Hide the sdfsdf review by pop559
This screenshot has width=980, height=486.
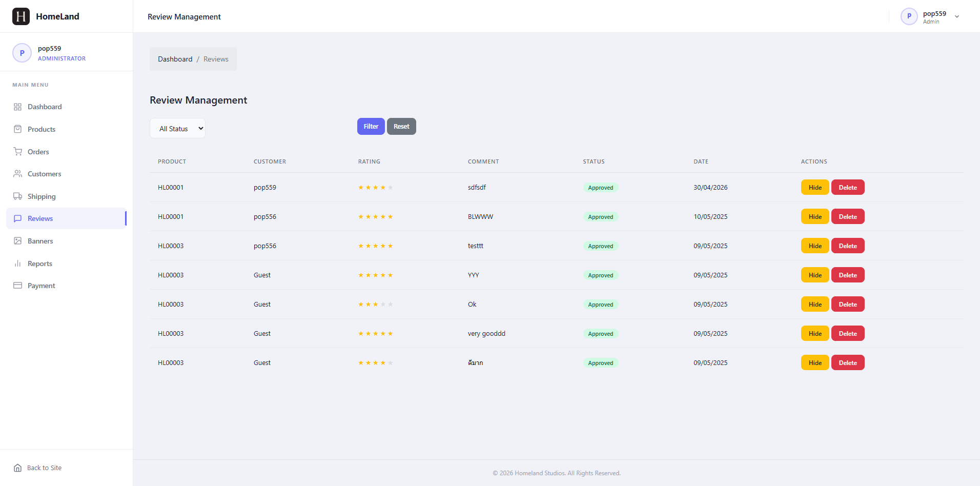click(815, 187)
